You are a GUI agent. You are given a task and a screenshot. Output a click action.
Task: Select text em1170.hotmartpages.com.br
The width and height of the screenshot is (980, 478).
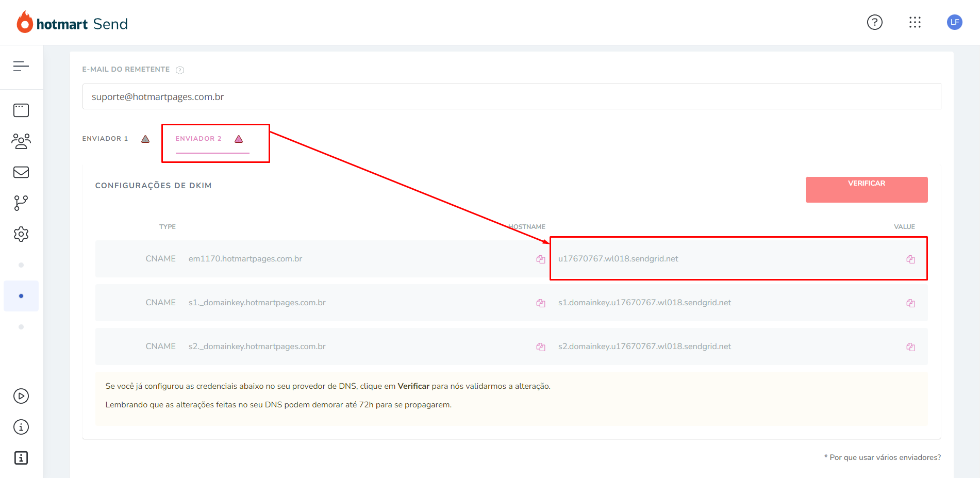245,259
